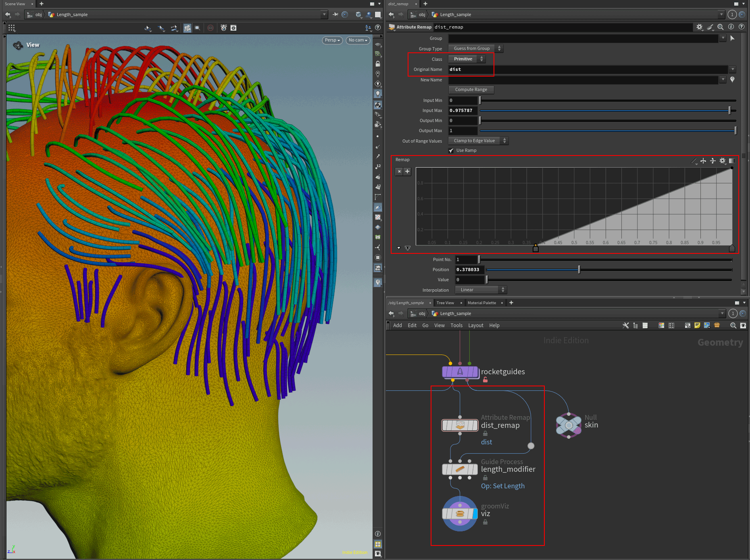Click the wrench tools icon in network toolbar
This screenshot has width=750, height=560.
tap(626, 325)
